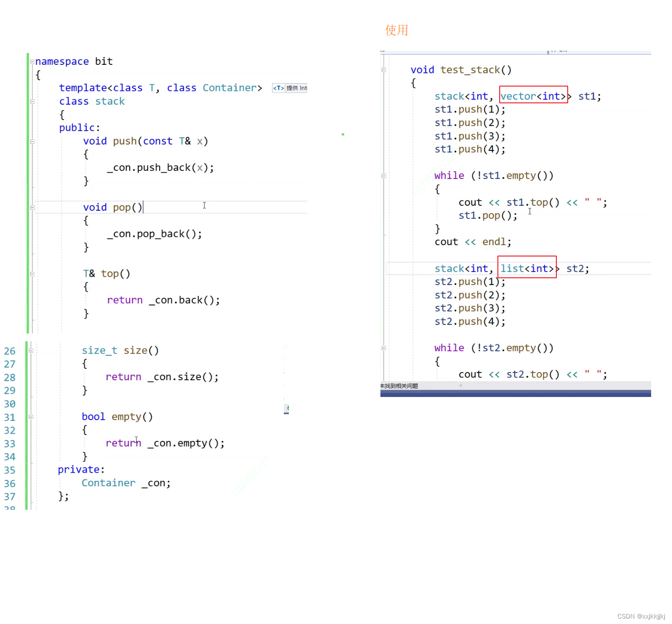Click the 'st2.push(3);' line
672x624 pixels.
[x=470, y=308]
